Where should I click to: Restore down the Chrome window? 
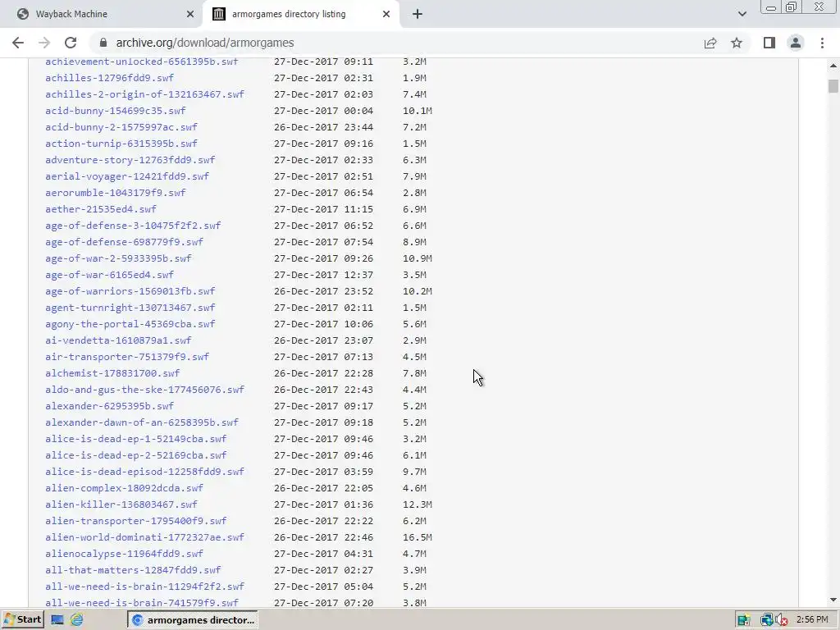792,7
